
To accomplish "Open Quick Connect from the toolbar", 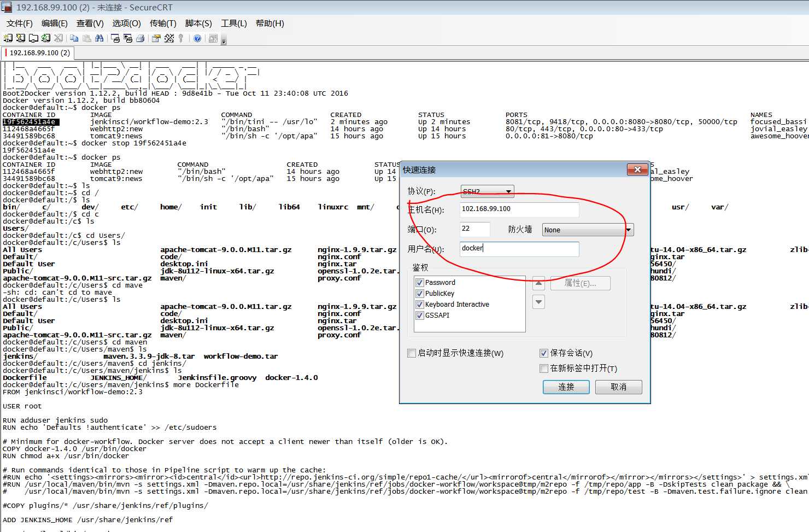I will click(20, 38).
